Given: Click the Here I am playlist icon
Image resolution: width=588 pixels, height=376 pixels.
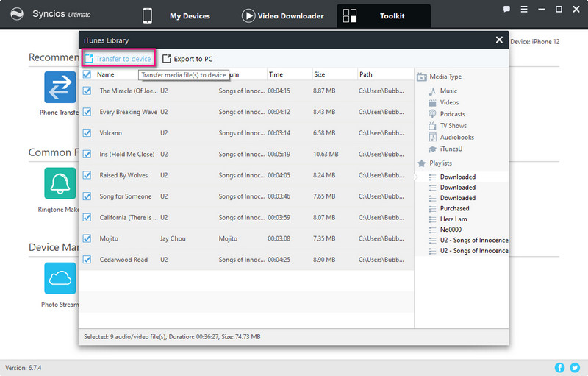Looking at the screenshot, I should pyautogui.click(x=432, y=219).
